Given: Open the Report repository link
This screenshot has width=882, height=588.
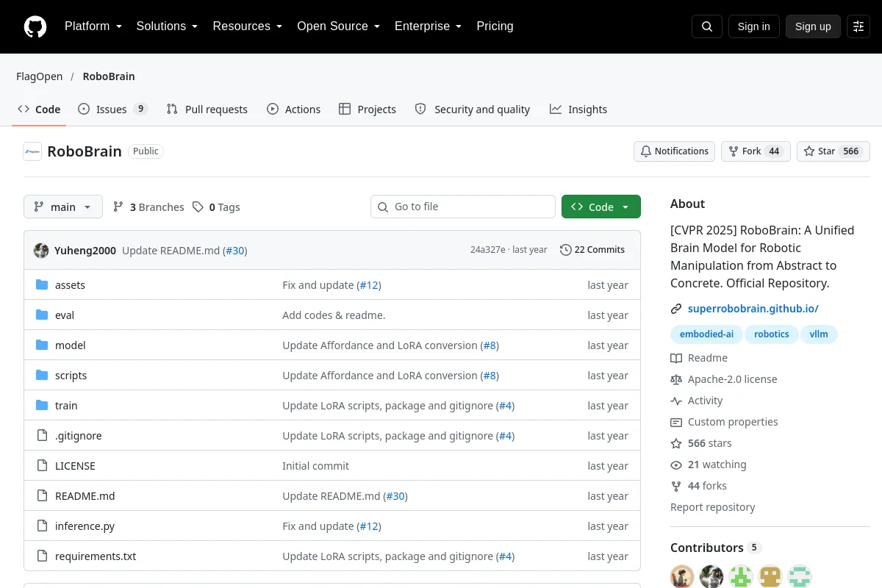Looking at the screenshot, I should tap(713, 507).
